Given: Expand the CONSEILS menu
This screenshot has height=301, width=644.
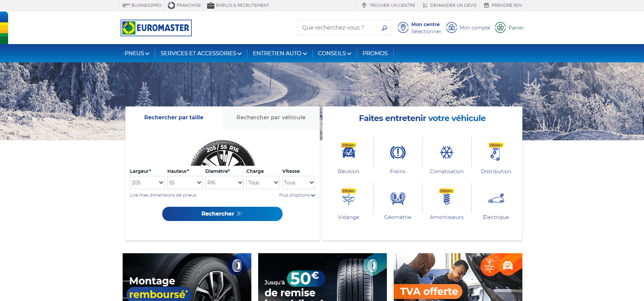Looking at the screenshot, I should tap(335, 53).
